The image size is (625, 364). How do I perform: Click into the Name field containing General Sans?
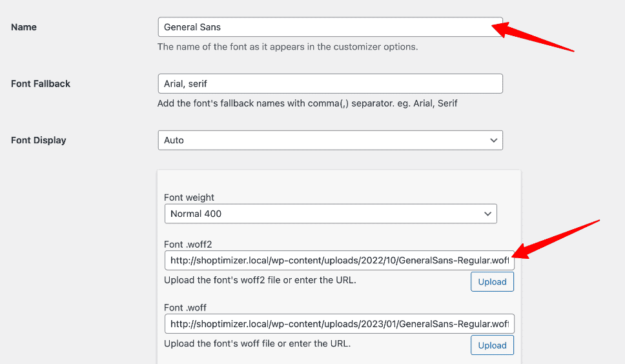click(x=330, y=27)
